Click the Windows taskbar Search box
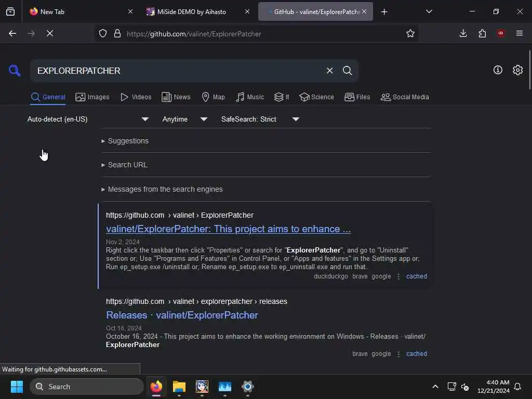 tap(87, 387)
